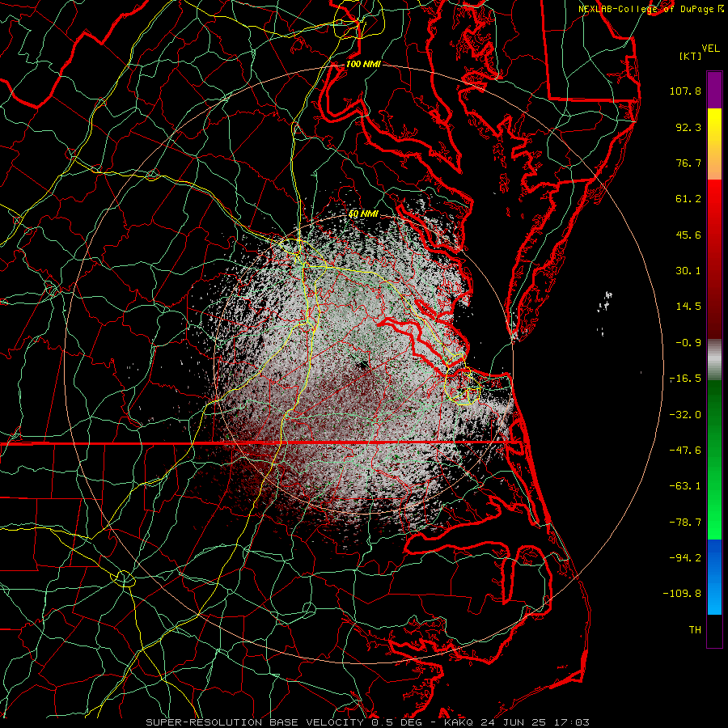Click the -94.2 value on velocity scale
The image size is (728, 728).
[685, 558]
